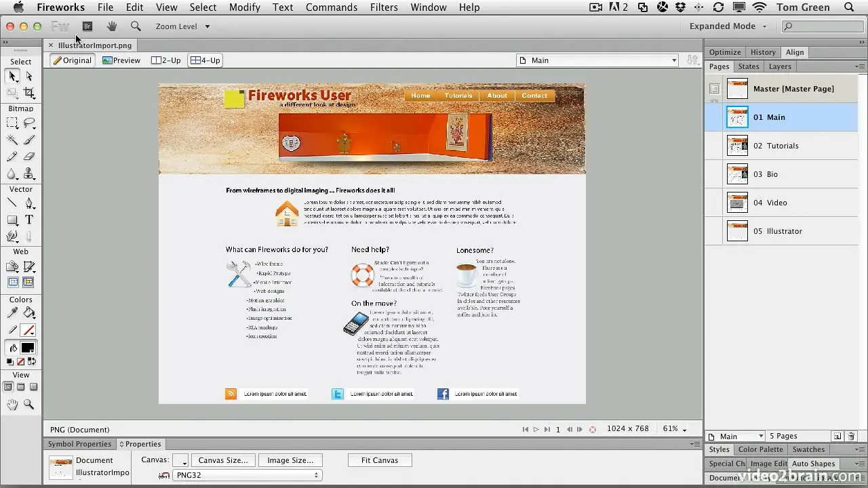Open the Properties panel options menu
The height and width of the screenshot is (488, 868).
(x=695, y=444)
